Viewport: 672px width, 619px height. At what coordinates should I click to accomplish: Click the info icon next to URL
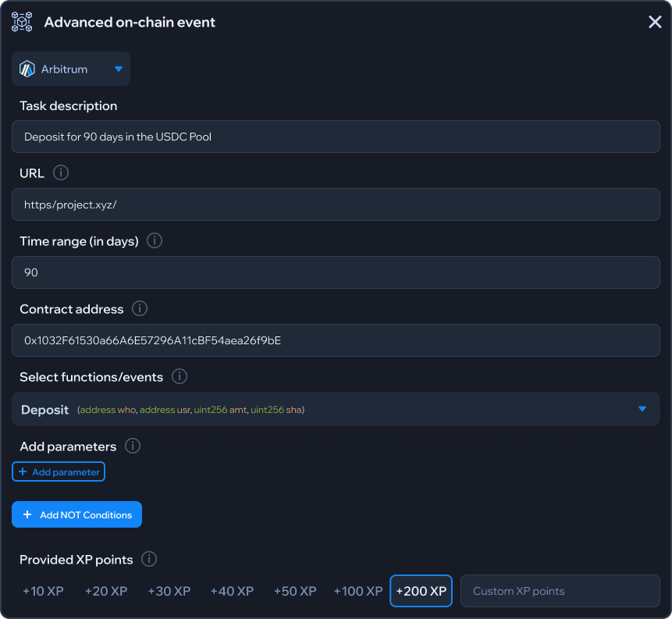(60, 173)
